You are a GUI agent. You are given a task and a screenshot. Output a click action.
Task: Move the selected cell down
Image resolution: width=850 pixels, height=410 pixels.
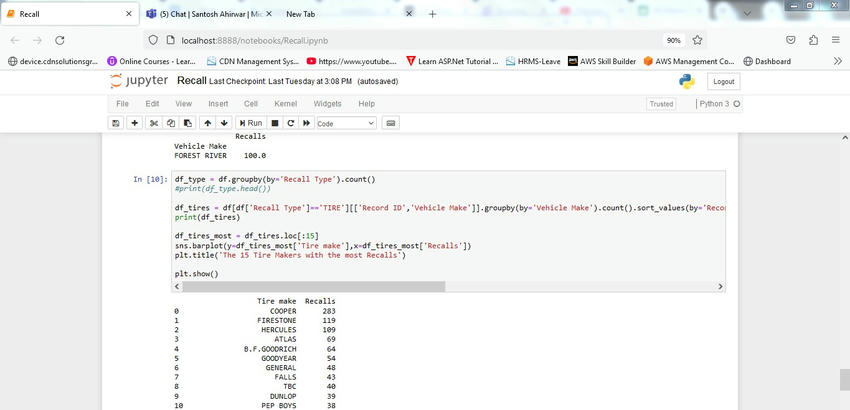click(x=224, y=123)
